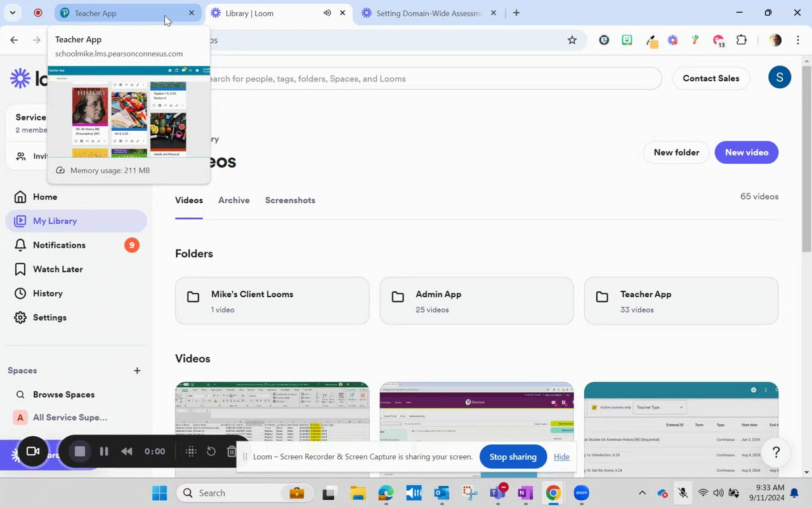Open Windows Start menu
Viewport: 812px width, 508px height.
point(159,493)
